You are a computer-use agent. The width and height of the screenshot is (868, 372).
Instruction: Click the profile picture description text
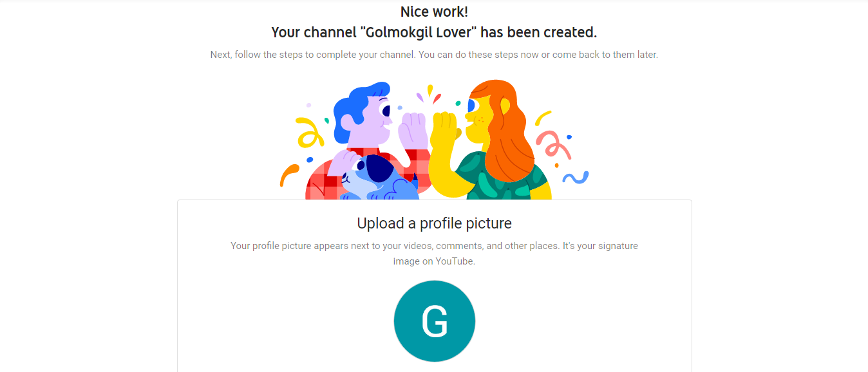click(x=434, y=246)
